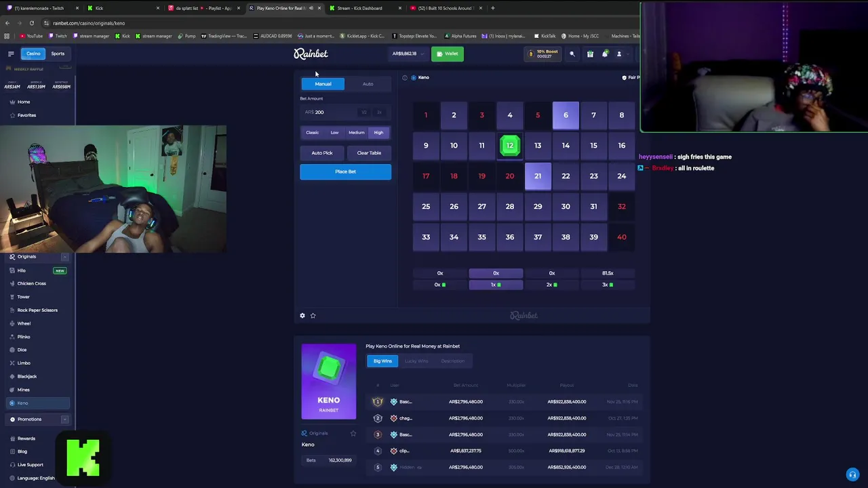Expand the profile dropdown arrow

pos(628,54)
